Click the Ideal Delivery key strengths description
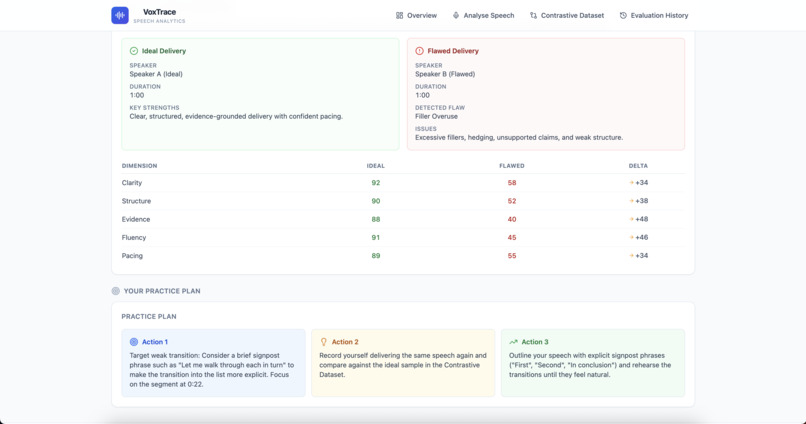 coord(236,116)
